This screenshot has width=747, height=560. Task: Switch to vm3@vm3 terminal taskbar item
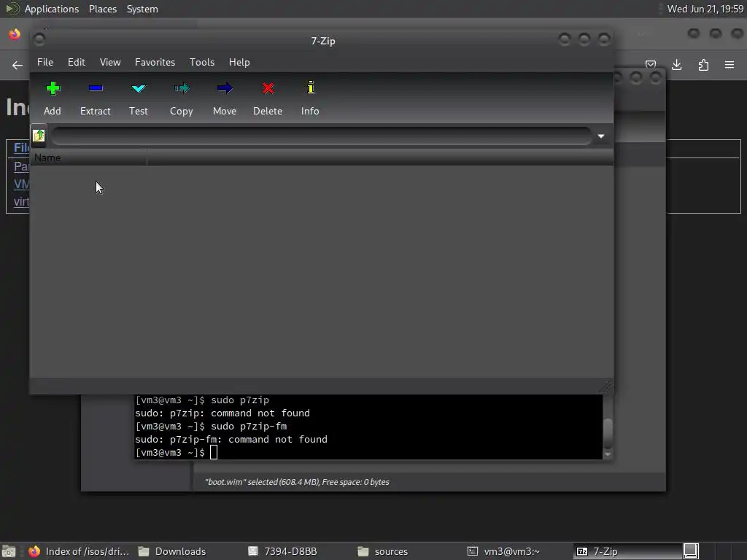click(503, 551)
